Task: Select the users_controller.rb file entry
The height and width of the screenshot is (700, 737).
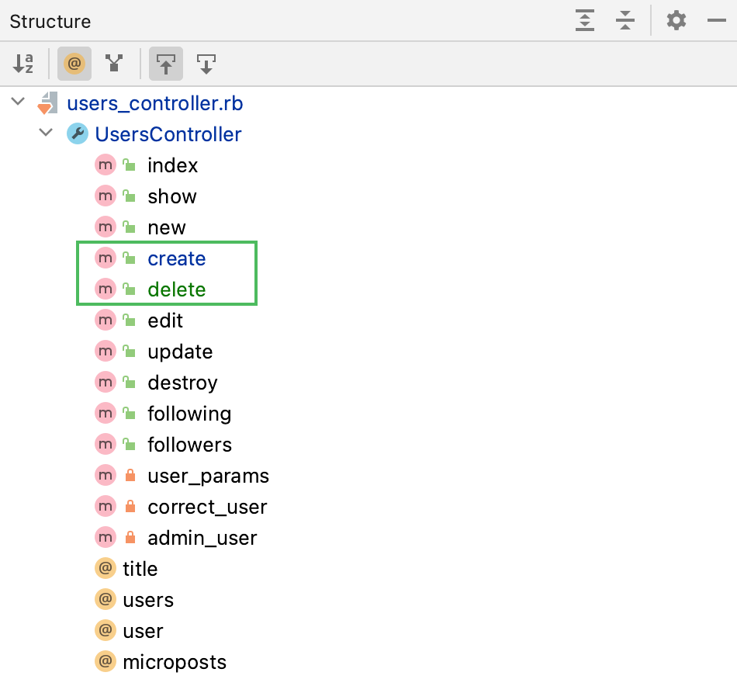Action: pyautogui.click(x=155, y=103)
